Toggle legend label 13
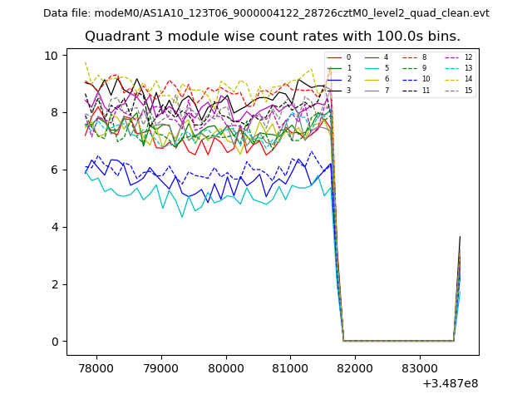The width and height of the screenshot is (532, 399). pos(468,68)
